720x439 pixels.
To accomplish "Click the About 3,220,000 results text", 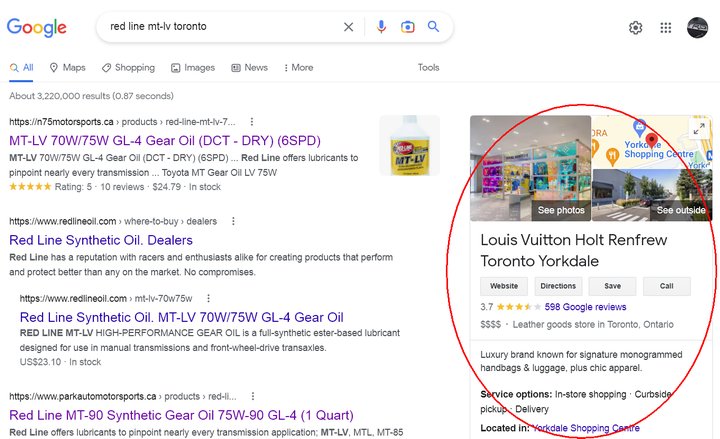I will tap(91, 96).
